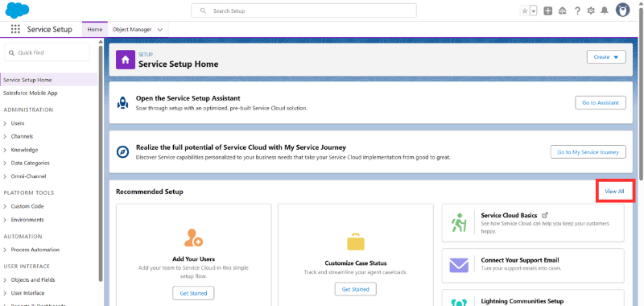Open the Create dropdown button
The width and height of the screenshot is (644, 306).
coord(606,57)
